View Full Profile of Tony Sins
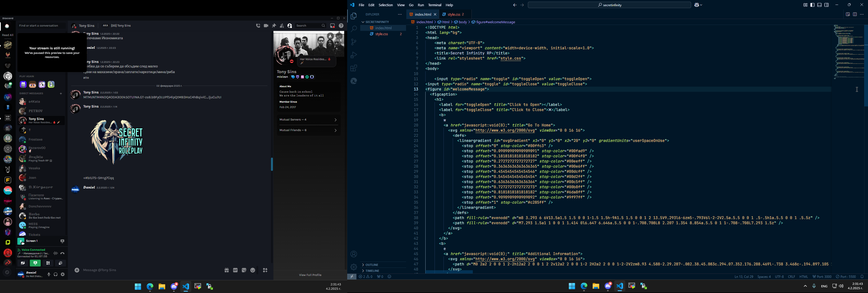Screen dimensions: 868x293 pos(310,275)
